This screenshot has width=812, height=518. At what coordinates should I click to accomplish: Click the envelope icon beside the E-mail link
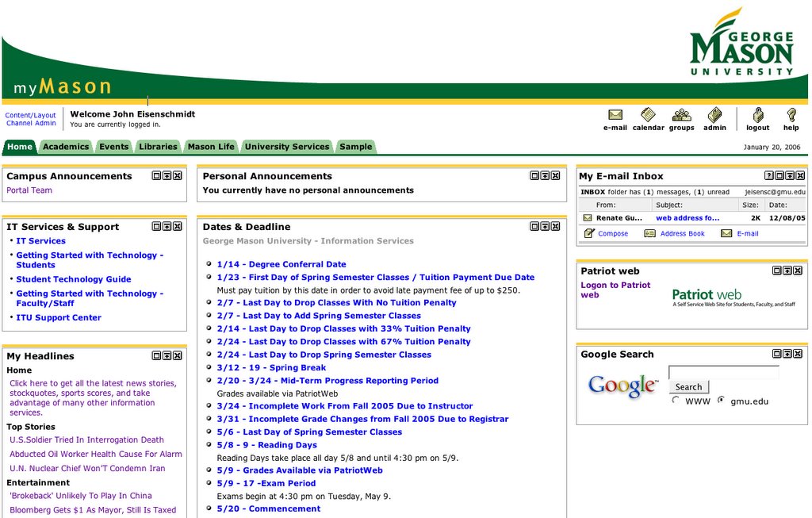tap(726, 234)
